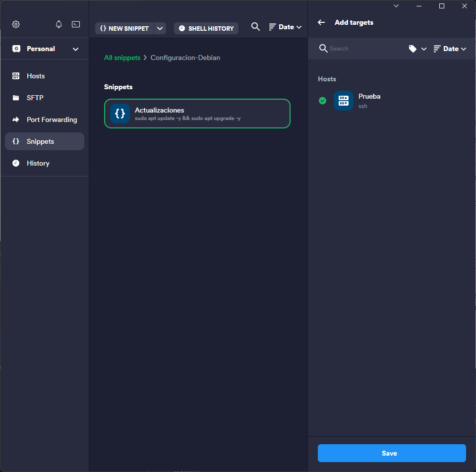Click the Prueba host server icon
The height and width of the screenshot is (472, 476).
pos(343,101)
